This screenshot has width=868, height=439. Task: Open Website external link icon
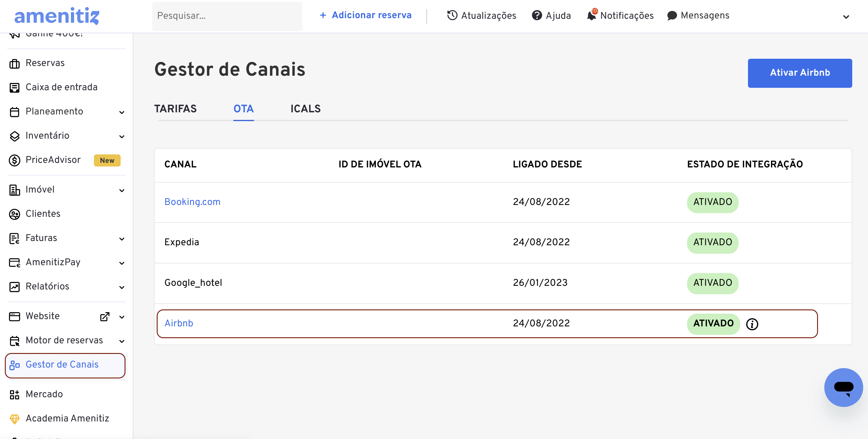click(105, 316)
